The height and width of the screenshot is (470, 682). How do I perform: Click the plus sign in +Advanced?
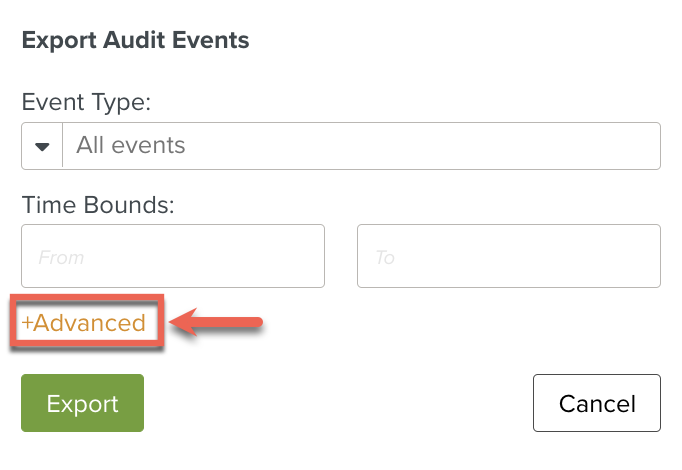pyautogui.click(x=27, y=323)
